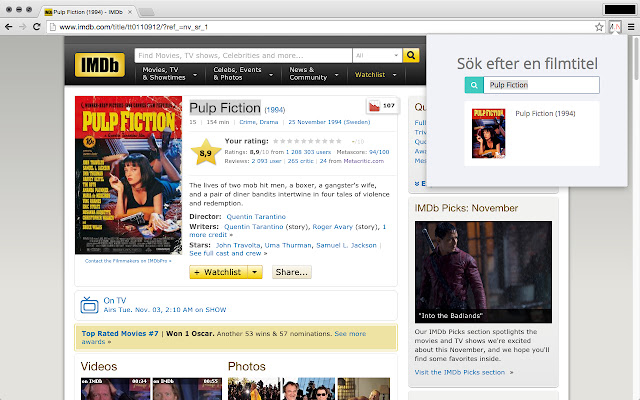
Task: Click the first video thumbnail 00:34
Action: (116, 389)
